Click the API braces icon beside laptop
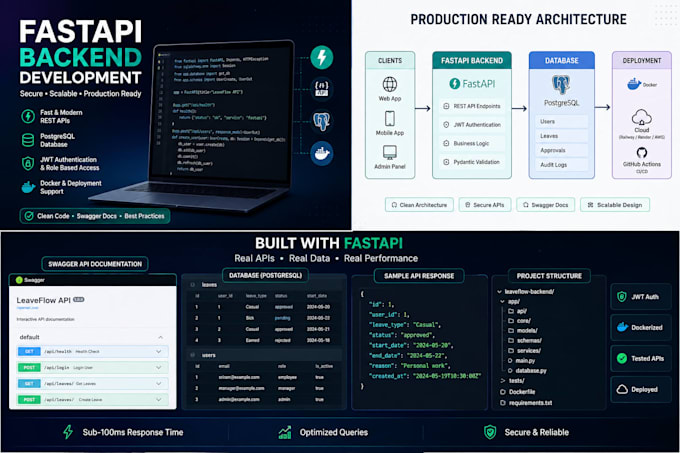The image size is (680, 453). coord(321,88)
